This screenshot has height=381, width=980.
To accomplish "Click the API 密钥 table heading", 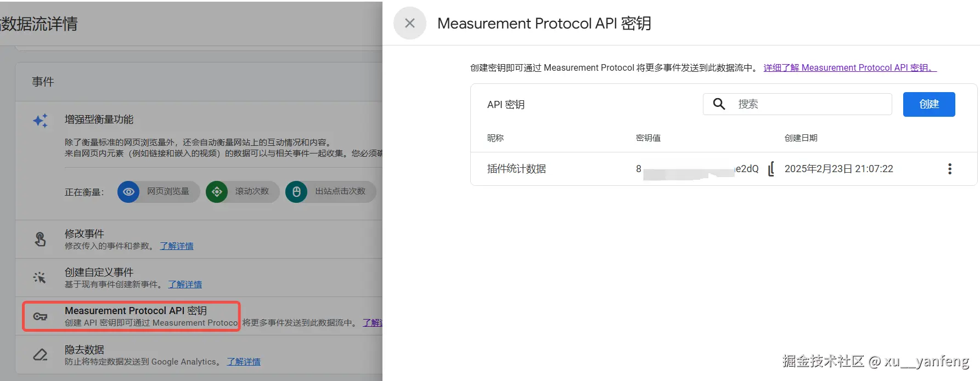I will pos(506,104).
